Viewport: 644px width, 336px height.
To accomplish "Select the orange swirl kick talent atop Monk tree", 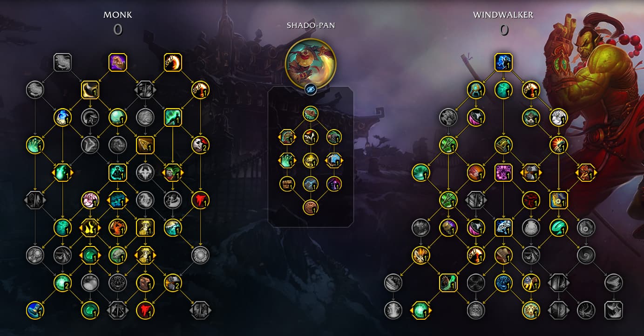I will [173, 62].
